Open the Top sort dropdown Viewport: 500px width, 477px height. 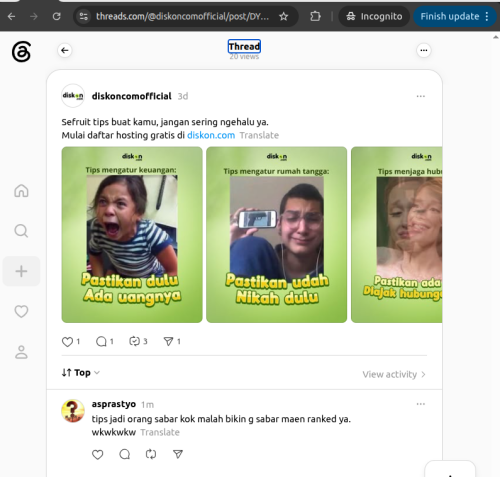[x=81, y=373]
